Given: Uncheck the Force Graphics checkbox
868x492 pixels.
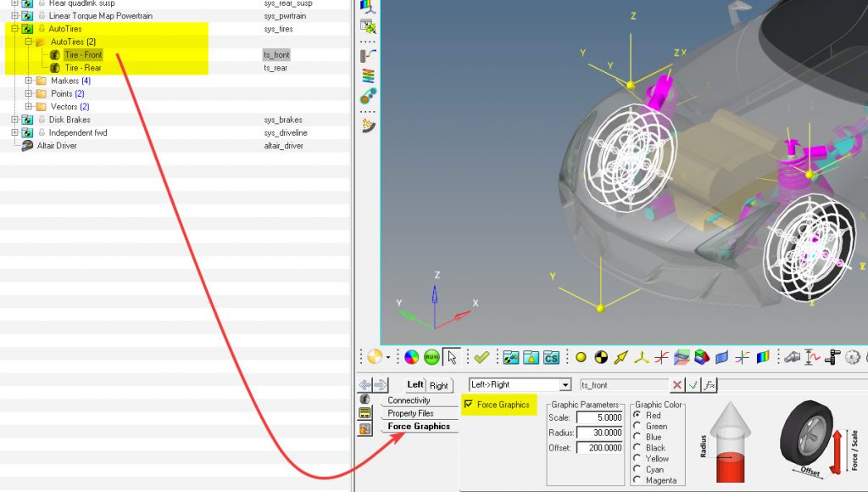Looking at the screenshot, I should coord(469,405).
